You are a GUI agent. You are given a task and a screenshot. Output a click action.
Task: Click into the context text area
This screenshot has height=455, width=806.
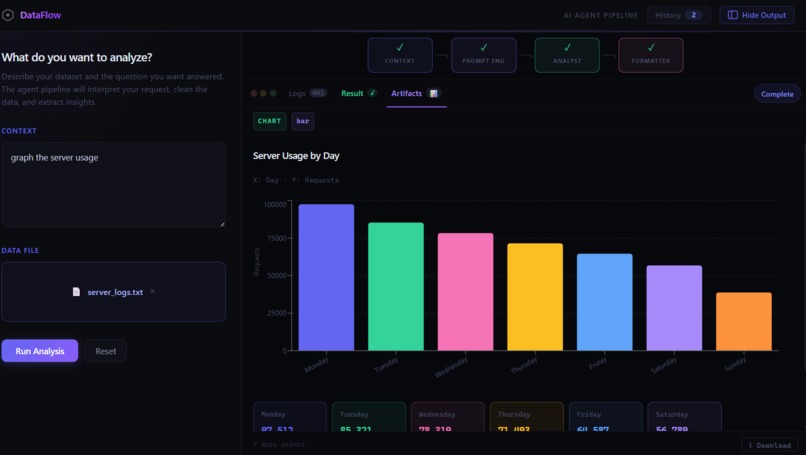(x=114, y=185)
